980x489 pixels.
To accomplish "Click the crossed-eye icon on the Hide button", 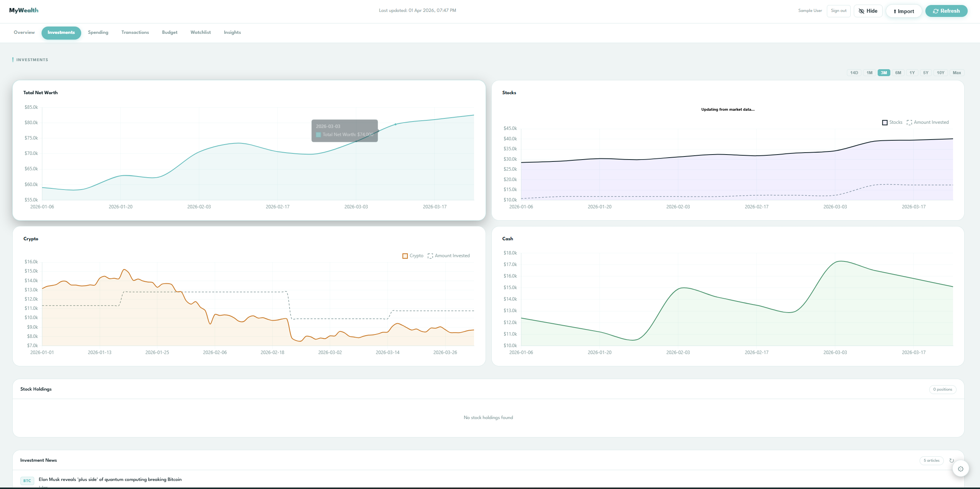I will pos(862,11).
